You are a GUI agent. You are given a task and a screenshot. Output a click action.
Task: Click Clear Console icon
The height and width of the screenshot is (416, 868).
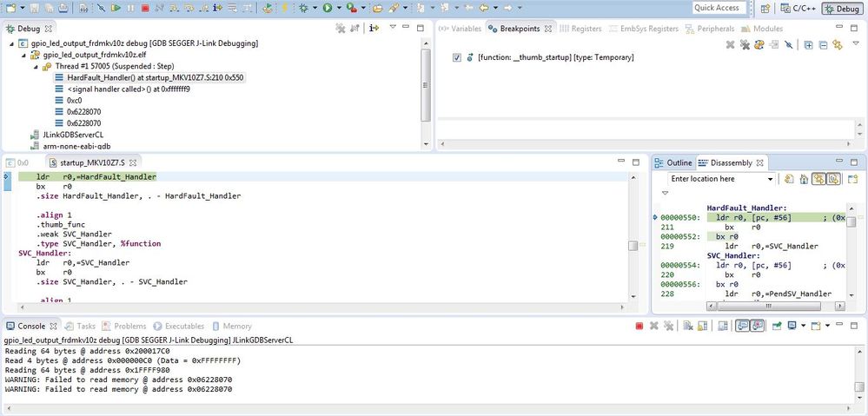pyautogui.click(x=687, y=327)
